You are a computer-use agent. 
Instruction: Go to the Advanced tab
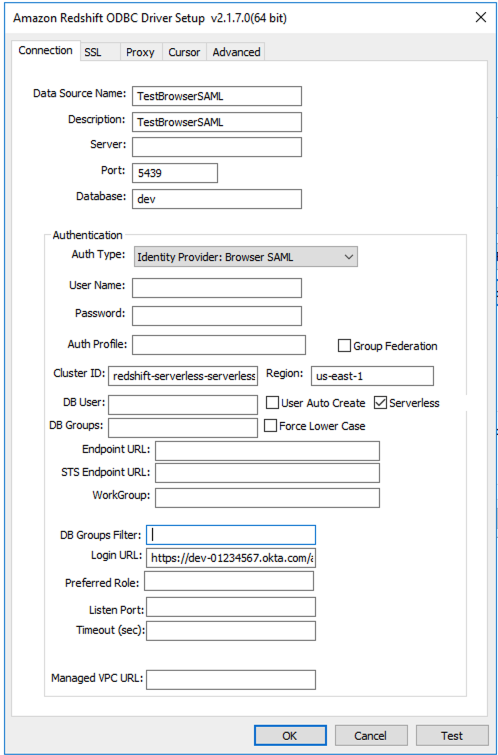pos(236,52)
